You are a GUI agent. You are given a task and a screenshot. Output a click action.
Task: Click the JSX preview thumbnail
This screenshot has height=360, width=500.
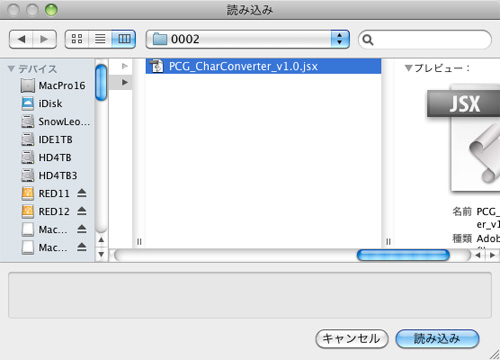[464, 138]
